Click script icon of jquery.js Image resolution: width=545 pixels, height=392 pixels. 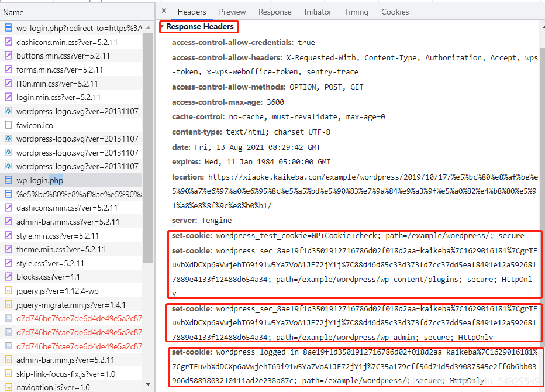coord(8,290)
